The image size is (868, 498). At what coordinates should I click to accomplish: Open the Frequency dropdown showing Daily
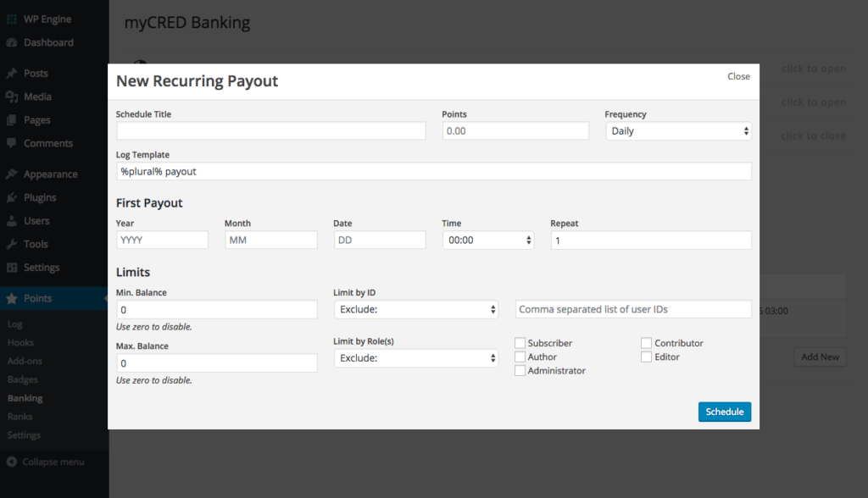pos(676,130)
